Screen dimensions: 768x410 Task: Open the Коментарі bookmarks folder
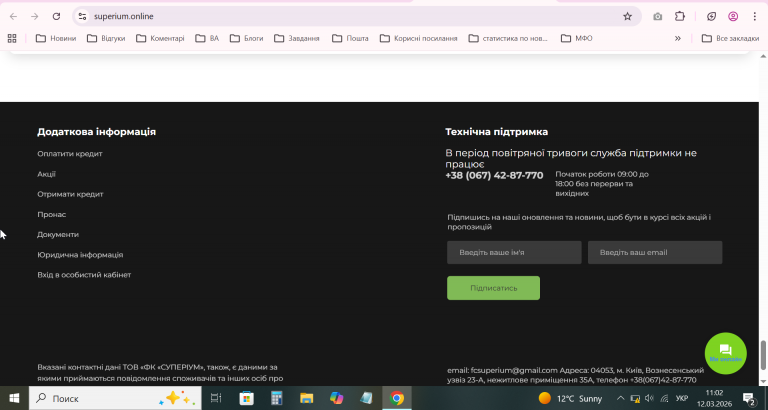[x=160, y=38]
